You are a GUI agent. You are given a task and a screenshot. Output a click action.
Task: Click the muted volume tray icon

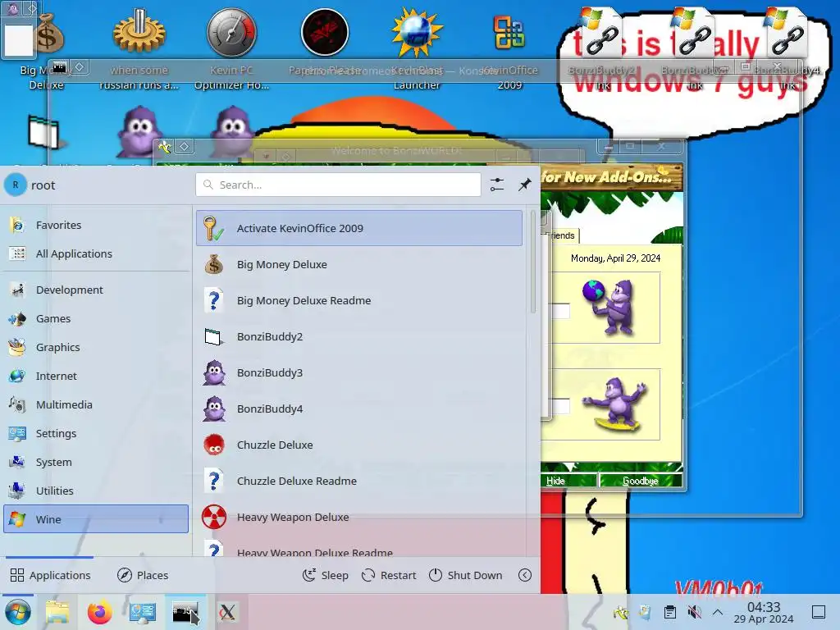(694, 612)
